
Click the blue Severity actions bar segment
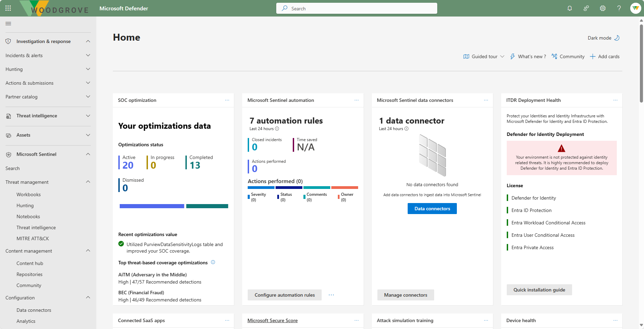pyautogui.click(x=261, y=188)
